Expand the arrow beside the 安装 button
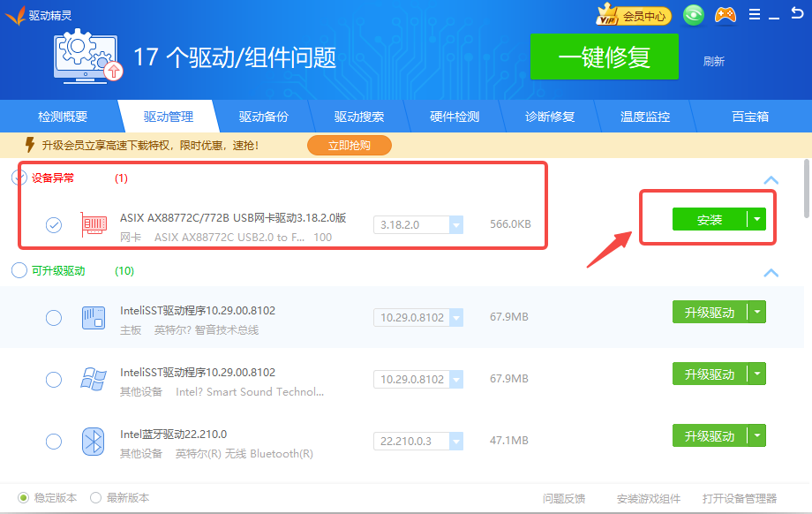This screenshot has height=514, width=812. point(756,220)
